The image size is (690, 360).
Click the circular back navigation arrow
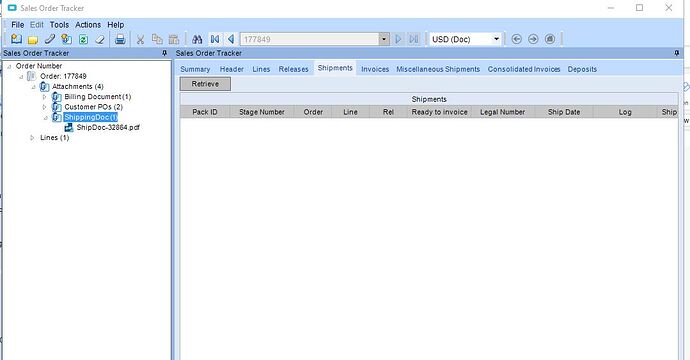tap(517, 39)
